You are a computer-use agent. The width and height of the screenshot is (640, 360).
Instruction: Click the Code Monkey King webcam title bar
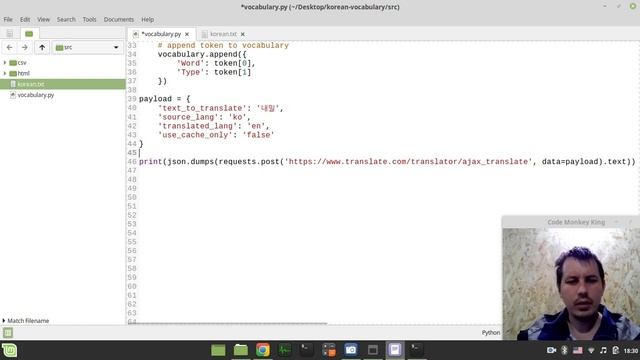571,222
